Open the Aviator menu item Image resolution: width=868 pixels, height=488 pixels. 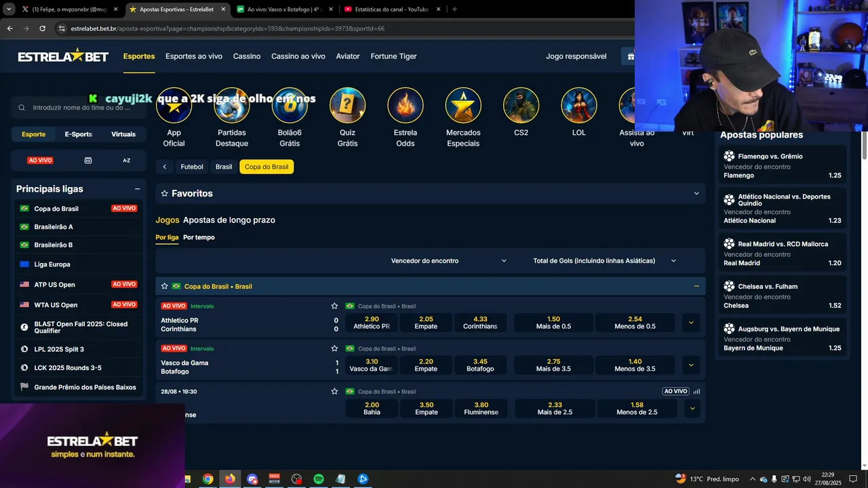pyautogui.click(x=348, y=56)
